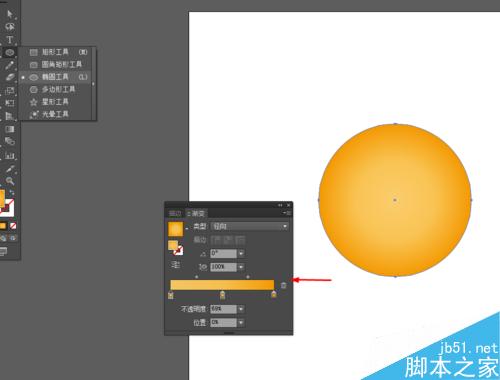This screenshot has height=380, width=500.
Task: Select the Ellipse shape tool in the toolbar
Action: [x=10, y=52]
